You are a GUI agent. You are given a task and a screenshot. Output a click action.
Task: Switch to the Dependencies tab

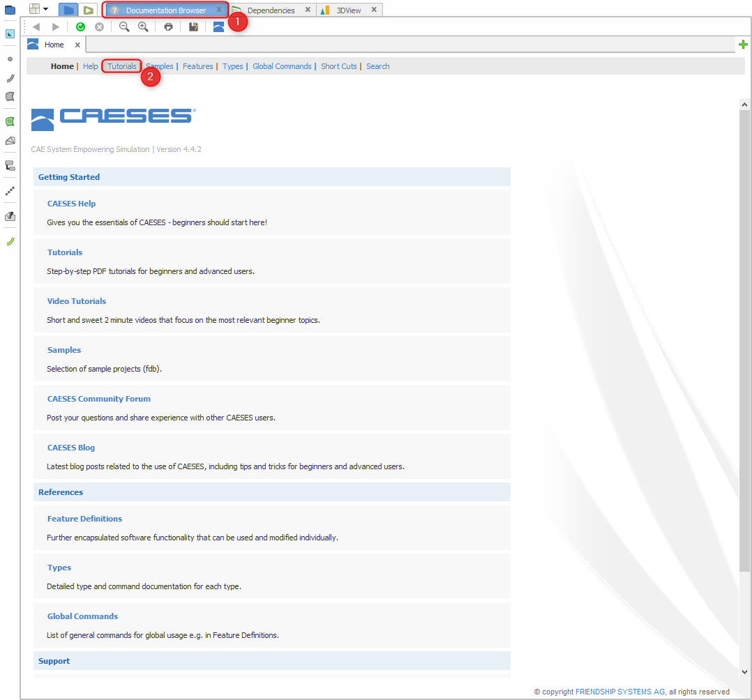click(x=271, y=10)
